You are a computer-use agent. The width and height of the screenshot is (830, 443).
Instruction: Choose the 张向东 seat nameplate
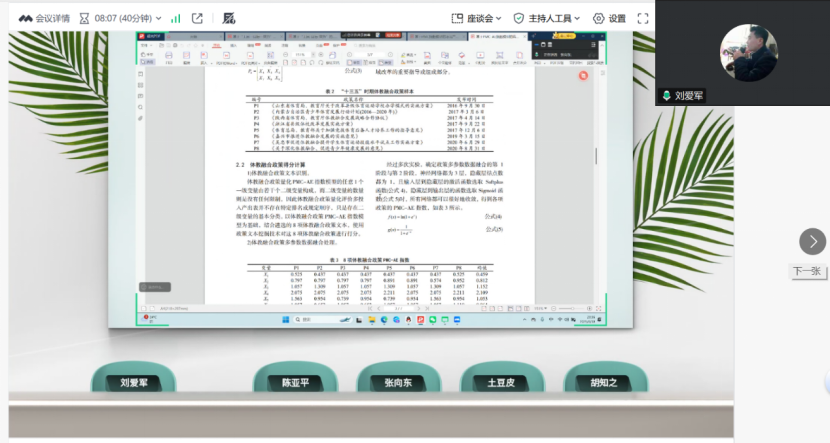coord(397,383)
